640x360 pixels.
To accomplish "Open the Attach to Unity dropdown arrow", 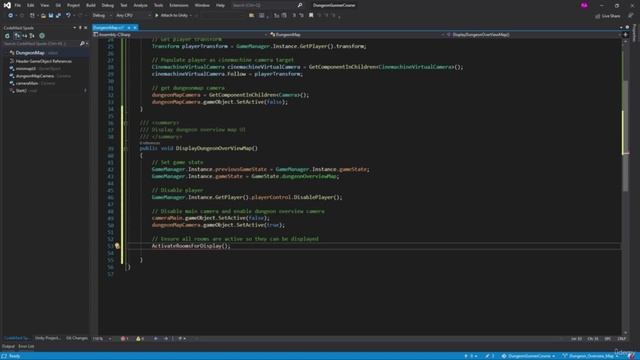I will pos(191,16).
